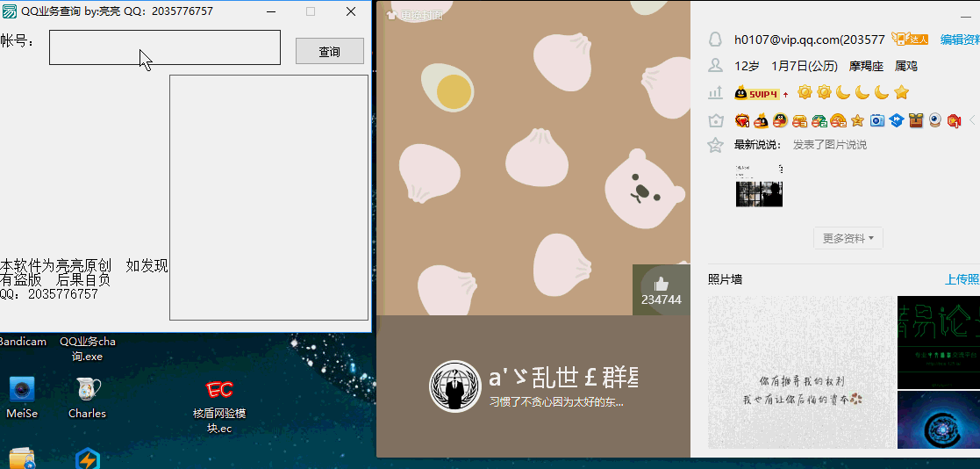Viewport: 980px width, 469px height.
Task: Click the 查询 query button
Action: coord(329,51)
